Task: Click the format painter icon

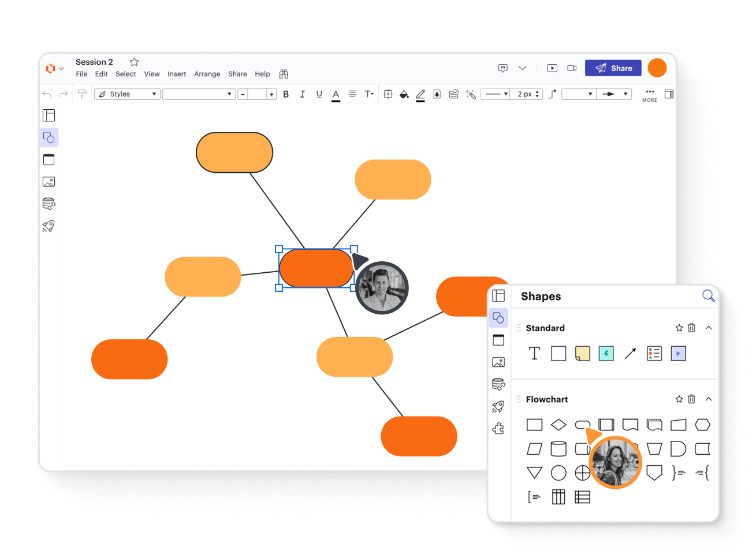Action: (x=83, y=94)
